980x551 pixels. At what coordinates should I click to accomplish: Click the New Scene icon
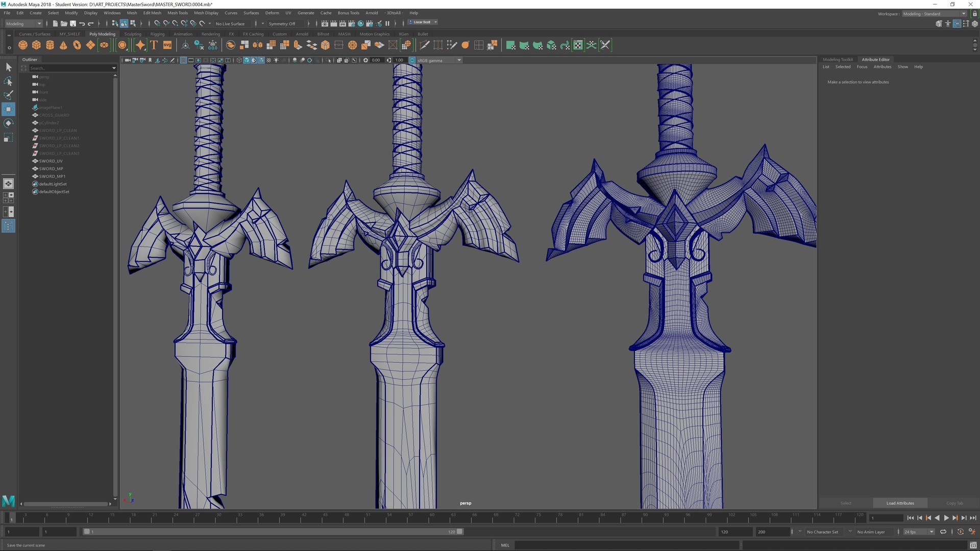click(55, 23)
